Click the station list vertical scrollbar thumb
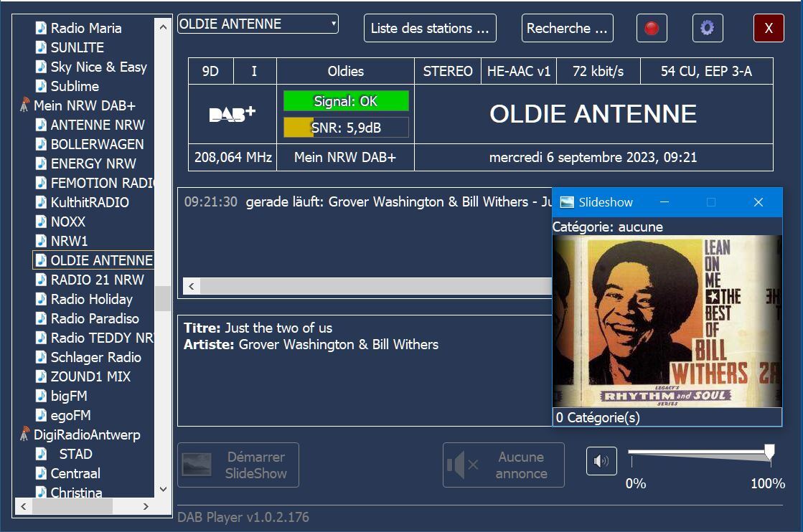This screenshot has height=532, width=803. tap(163, 298)
